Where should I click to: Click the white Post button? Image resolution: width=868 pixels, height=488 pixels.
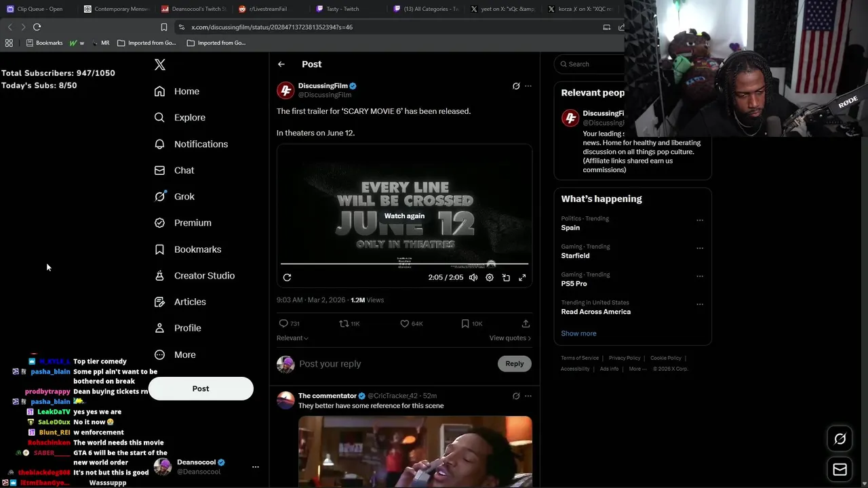[x=201, y=388]
